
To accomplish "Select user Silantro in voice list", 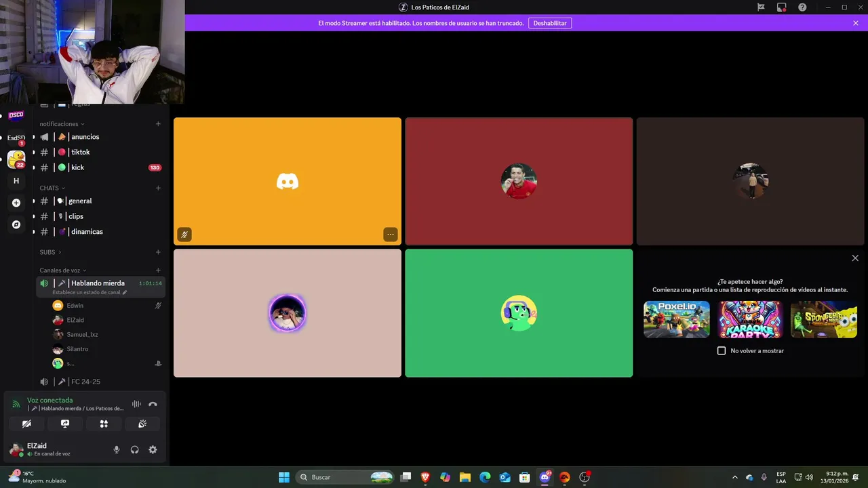I will [107, 349].
